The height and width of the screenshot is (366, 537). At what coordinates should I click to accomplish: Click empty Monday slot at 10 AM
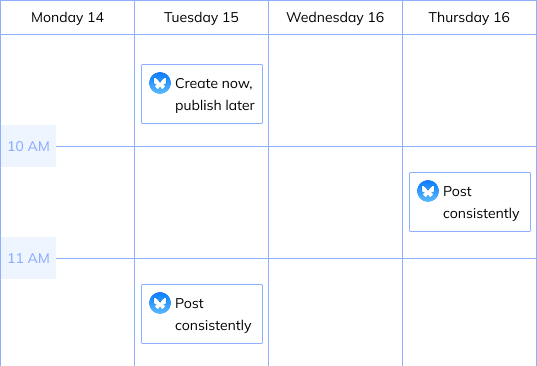click(x=95, y=202)
